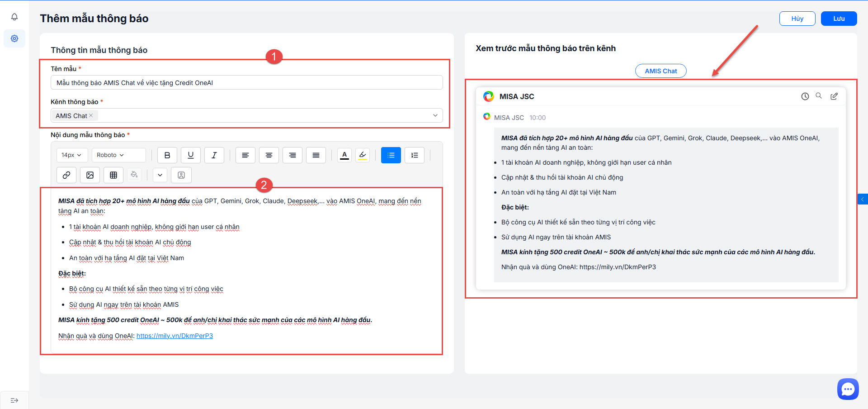Apply bold formatting
Viewport: 868px width, 409px height.
pos(167,155)
